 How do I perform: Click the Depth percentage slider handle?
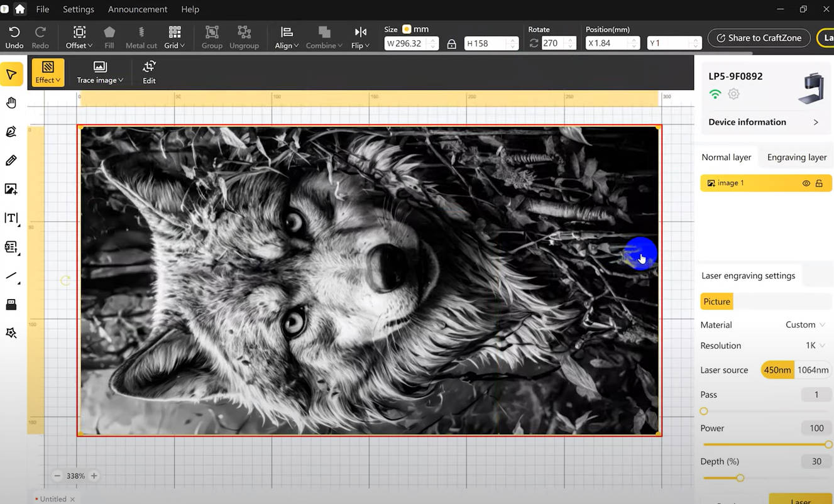click(x=740, y=478)
